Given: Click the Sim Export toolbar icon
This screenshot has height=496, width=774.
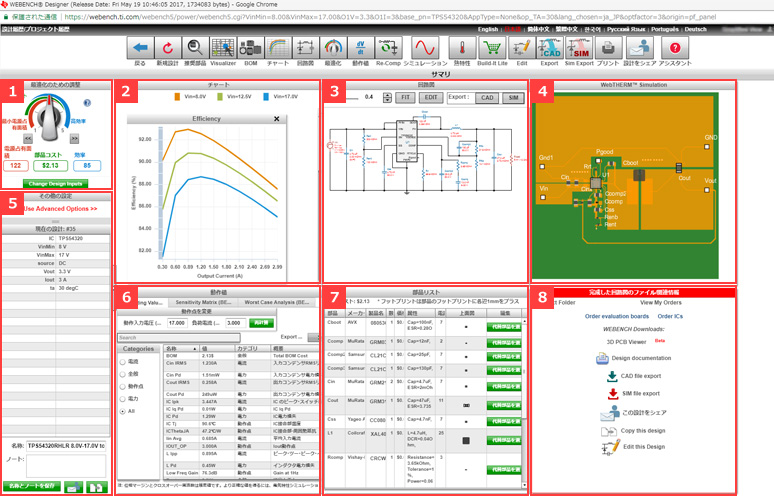Looking at the screenshot, I should pos(579,48).
